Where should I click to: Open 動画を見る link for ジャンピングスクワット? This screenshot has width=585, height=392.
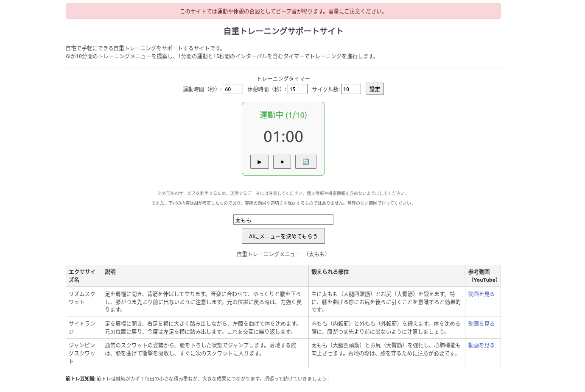point(481,345)
